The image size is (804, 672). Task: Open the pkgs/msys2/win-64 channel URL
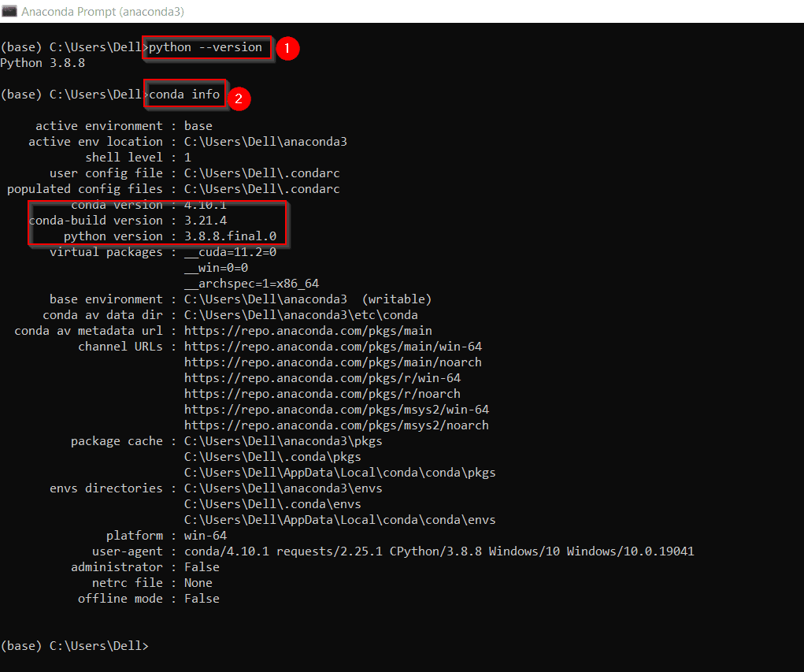336,410
